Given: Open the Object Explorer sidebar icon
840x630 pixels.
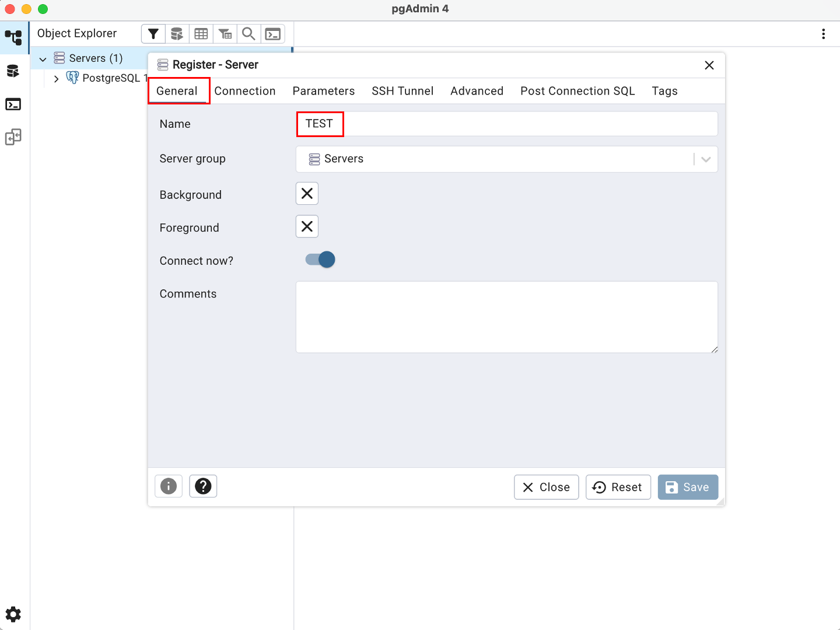Looking at the screenshot, I should click(13, 38).
